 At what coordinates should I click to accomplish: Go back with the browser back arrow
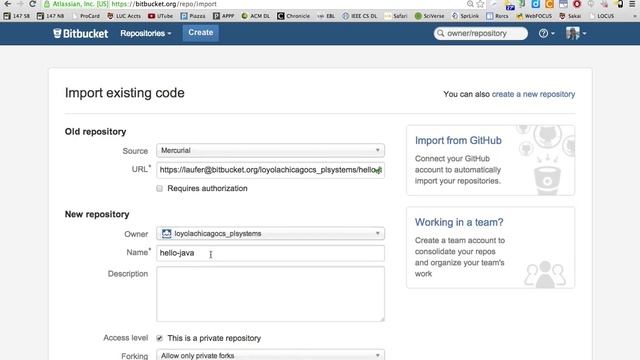click(8, 4)
